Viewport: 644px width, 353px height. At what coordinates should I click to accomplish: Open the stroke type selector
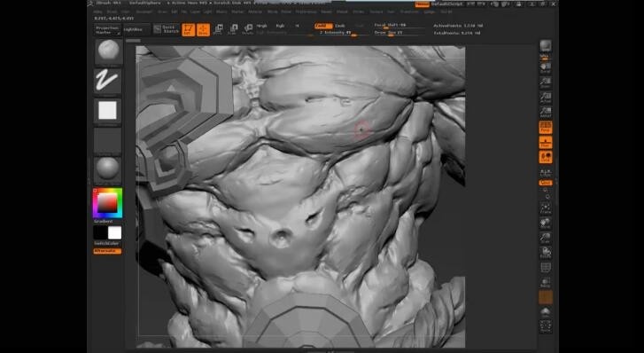point(107,81)
